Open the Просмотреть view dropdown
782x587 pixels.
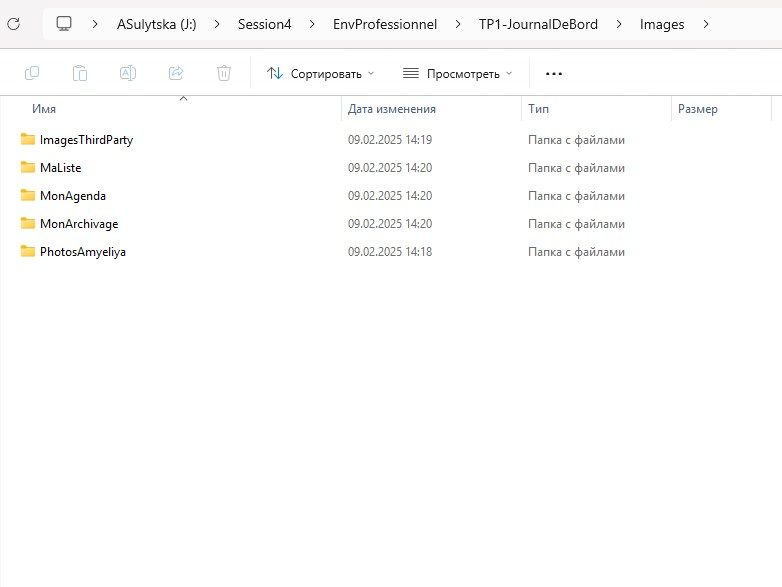coord(457,73)
